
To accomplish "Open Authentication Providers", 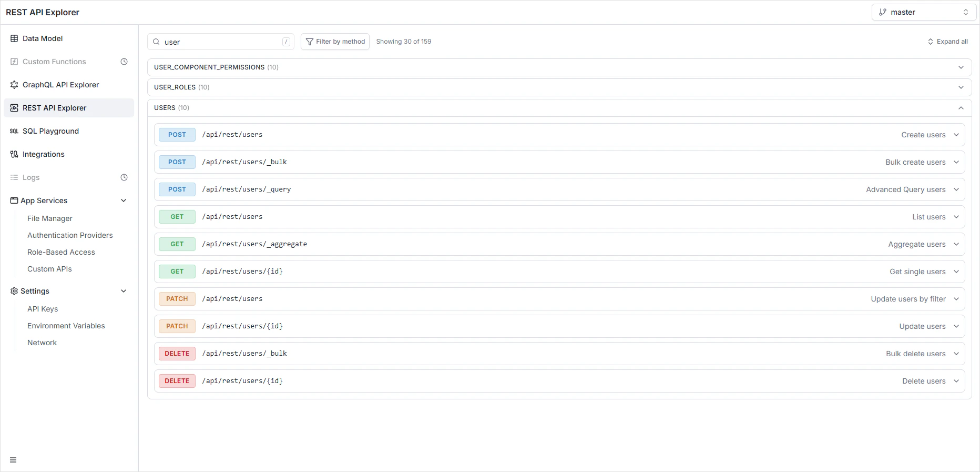I will coord(70,235).
